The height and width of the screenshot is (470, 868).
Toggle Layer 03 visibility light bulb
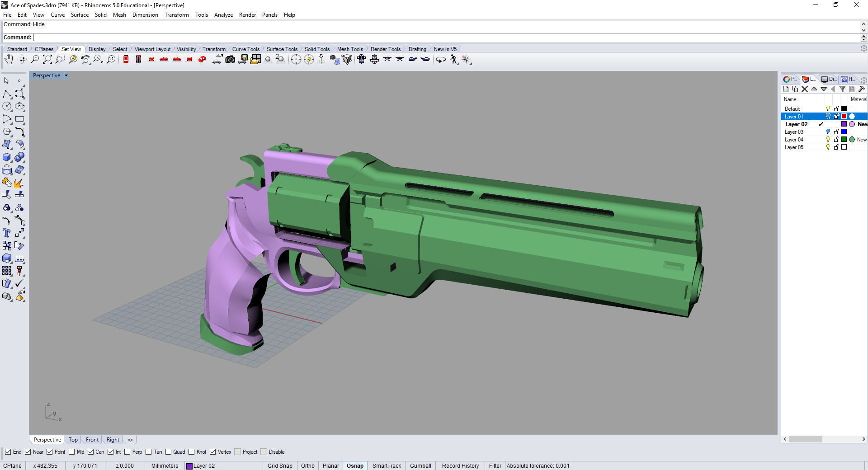(x=828, y=132)
